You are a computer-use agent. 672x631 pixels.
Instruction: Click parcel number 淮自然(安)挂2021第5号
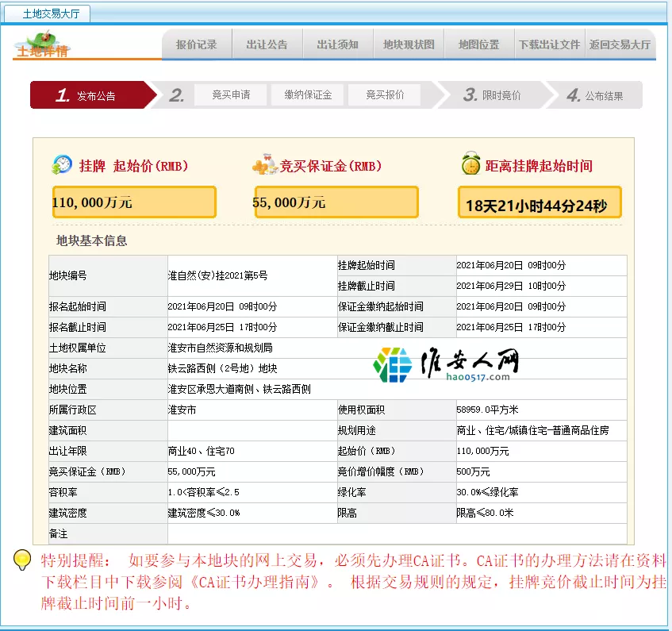point(217,275)
